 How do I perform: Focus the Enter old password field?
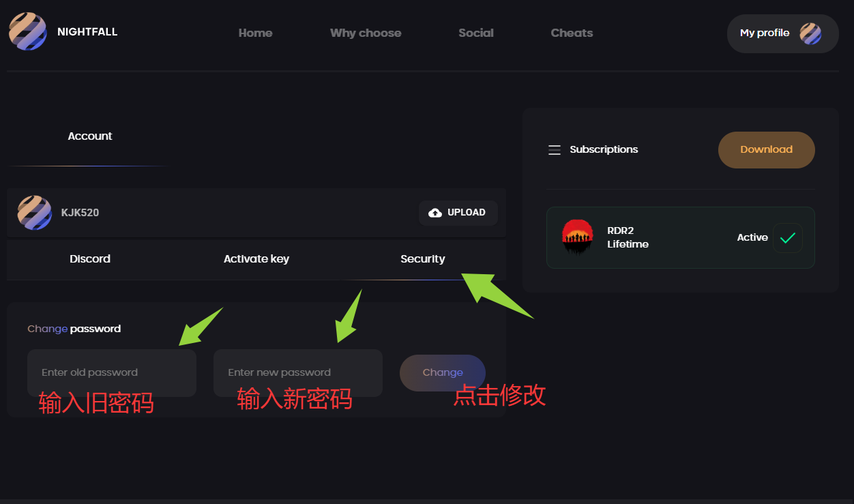[x=112, y=373]
